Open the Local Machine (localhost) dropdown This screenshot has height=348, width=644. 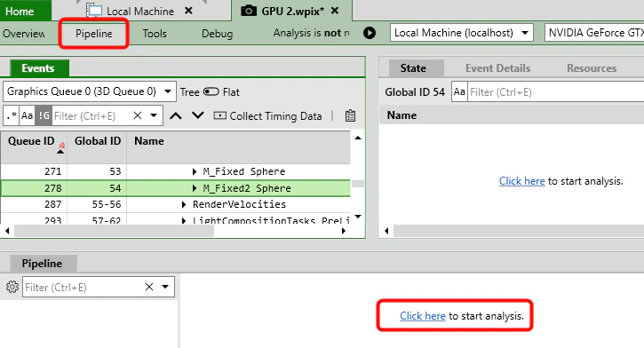point(462,33)
